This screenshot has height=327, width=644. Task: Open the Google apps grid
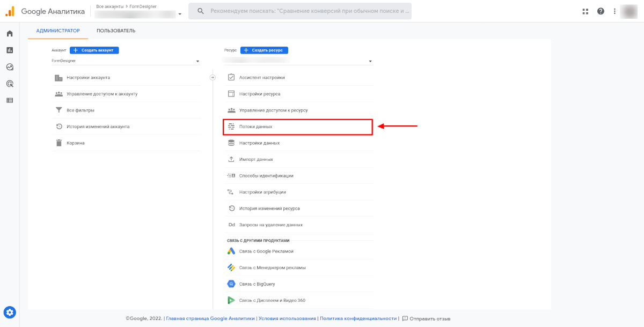[586, 11]
